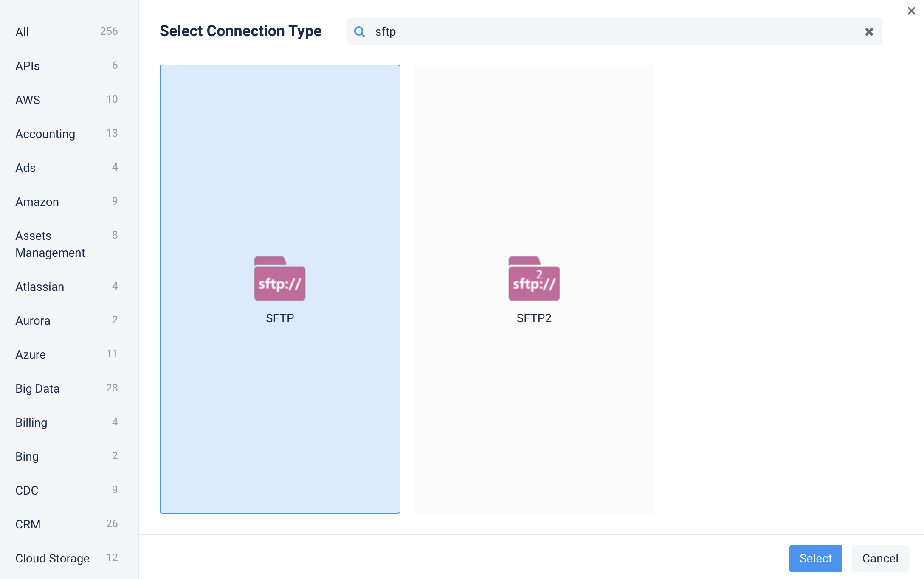Open Assets Management category
Image resolution: width=924 pixels, height=579 pixels.
click(x=50, y=244)
